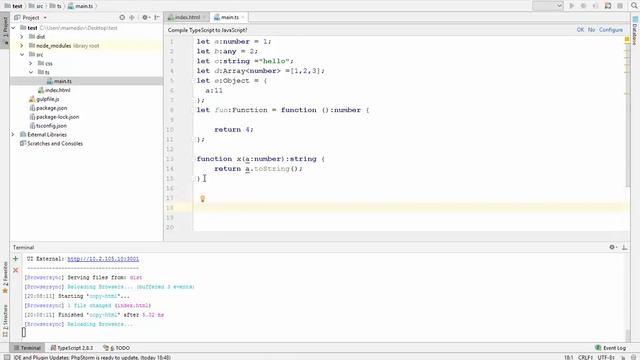Close the index.html editor tab

pos(204,17)
